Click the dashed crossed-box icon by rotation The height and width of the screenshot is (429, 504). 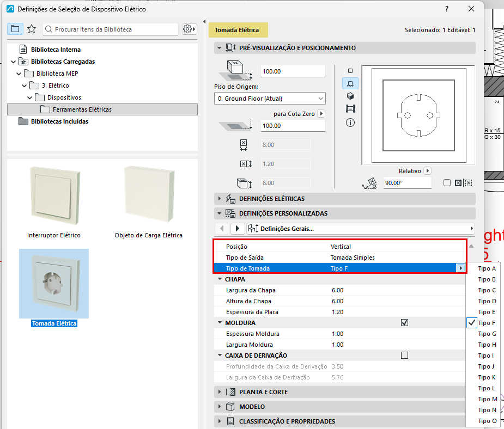tap(469, 183)
